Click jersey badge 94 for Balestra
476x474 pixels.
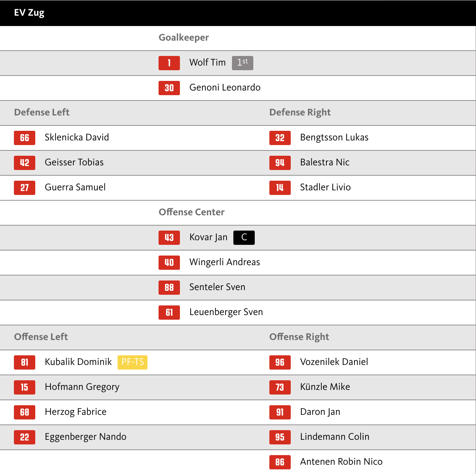(280, 163)
